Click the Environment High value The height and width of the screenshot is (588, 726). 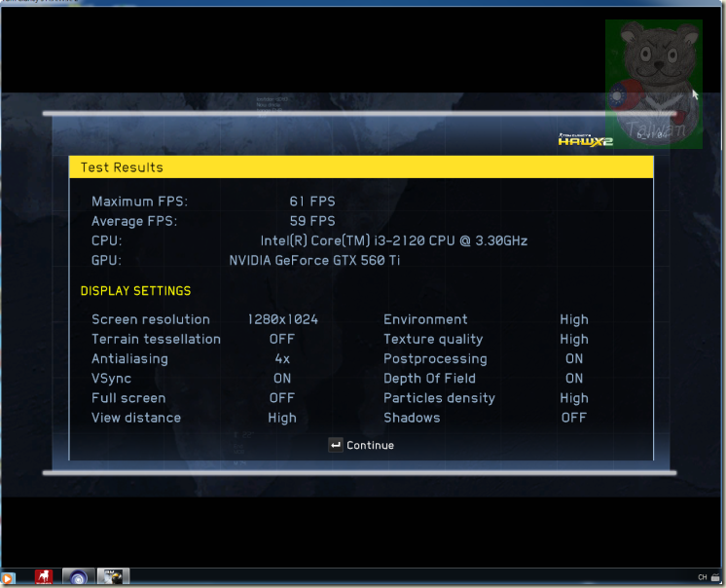[x=574, y=319]
